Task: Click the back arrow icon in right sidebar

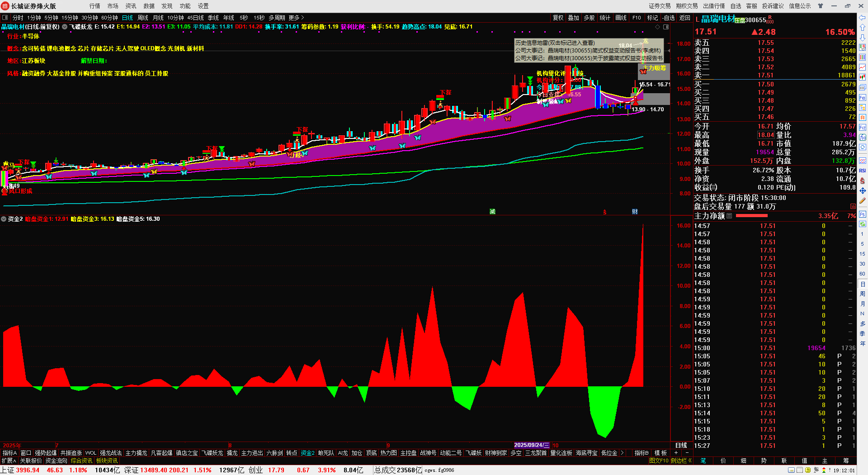Action: coord(862,18)
